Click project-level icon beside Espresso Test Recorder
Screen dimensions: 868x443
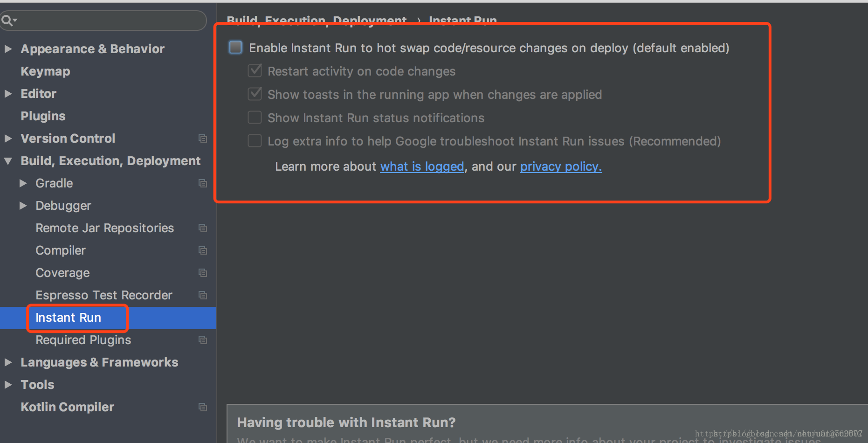(203, 295)
